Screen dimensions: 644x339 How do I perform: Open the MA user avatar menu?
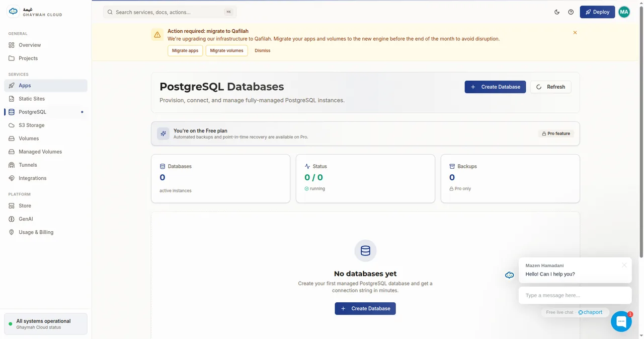[x=624, y=12]
